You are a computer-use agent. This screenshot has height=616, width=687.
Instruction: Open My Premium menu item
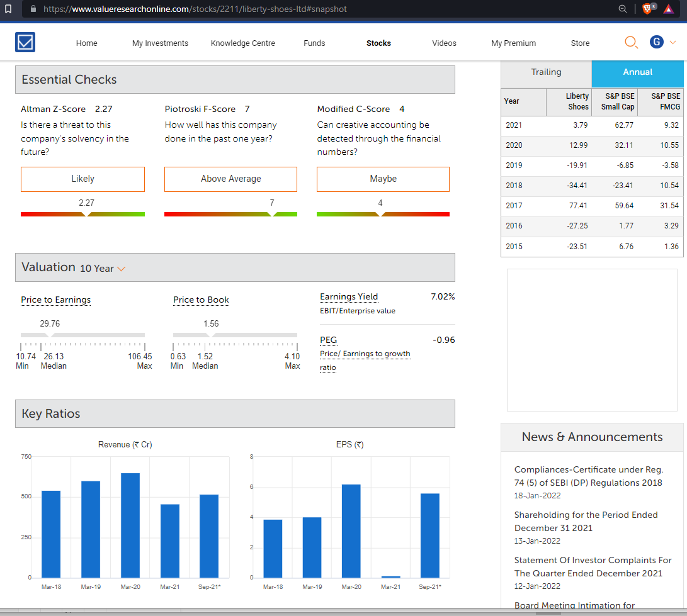click(513, 43)
